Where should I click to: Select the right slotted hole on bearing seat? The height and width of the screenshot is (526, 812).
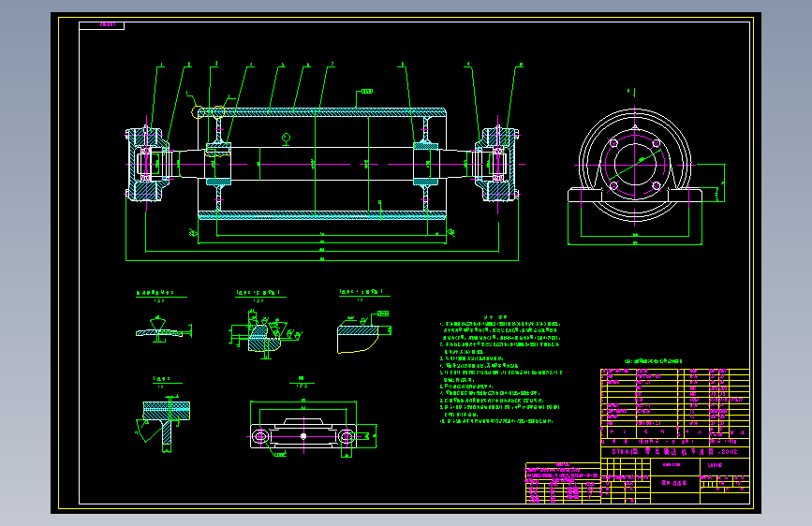click(x=347, y=437)
